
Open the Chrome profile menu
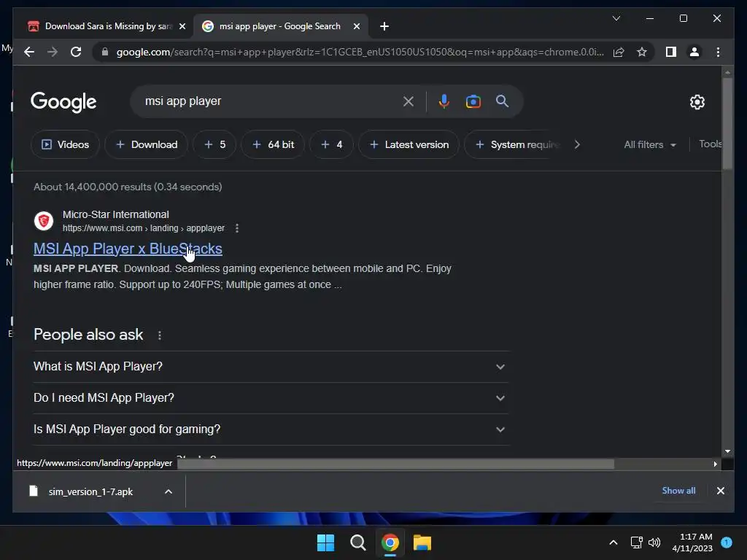(x=694, y=52)
